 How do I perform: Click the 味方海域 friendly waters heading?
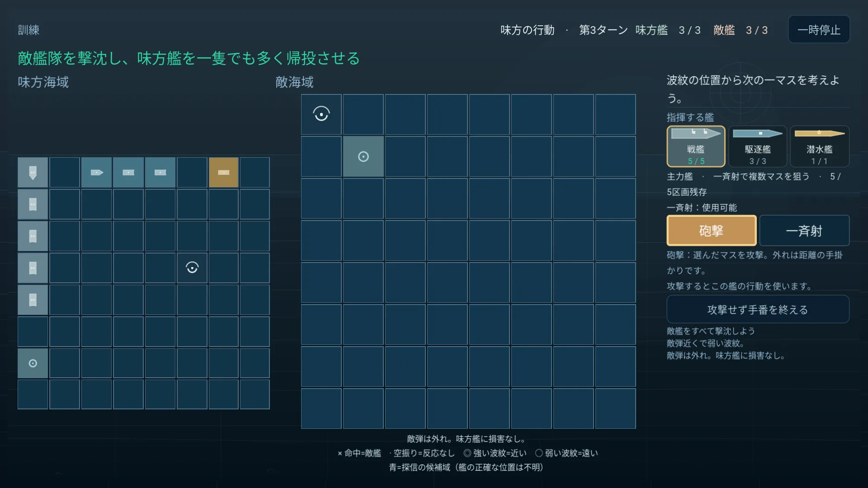43,82
